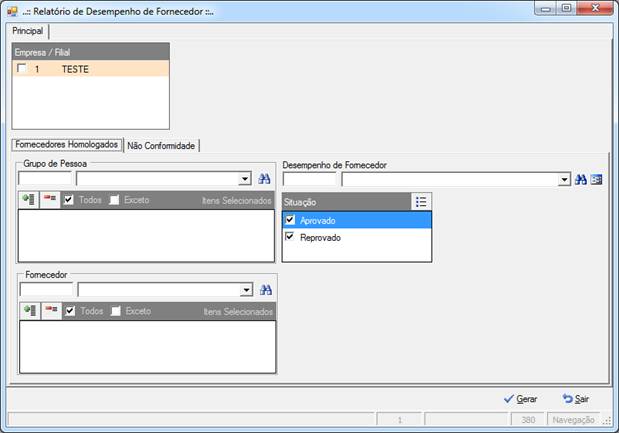Click the Desempenho de Fornecedor code field
Image resolution: width=619 pixels, height=433 pixels.
point(310,180)
